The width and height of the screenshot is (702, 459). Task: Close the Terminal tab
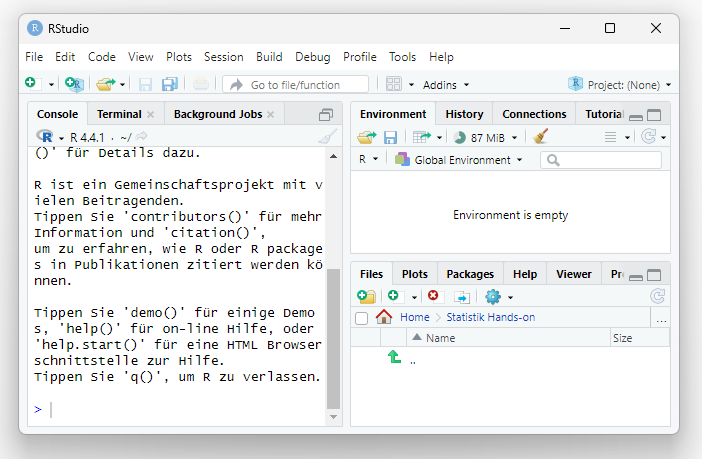pyautogui.click(x=151, y=115)
